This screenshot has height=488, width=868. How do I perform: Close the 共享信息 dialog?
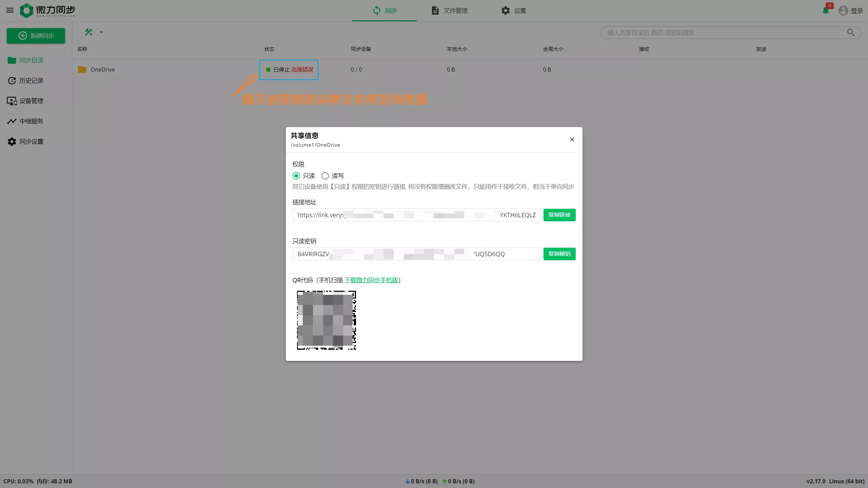pyautogui.click(x=572, y=140)
